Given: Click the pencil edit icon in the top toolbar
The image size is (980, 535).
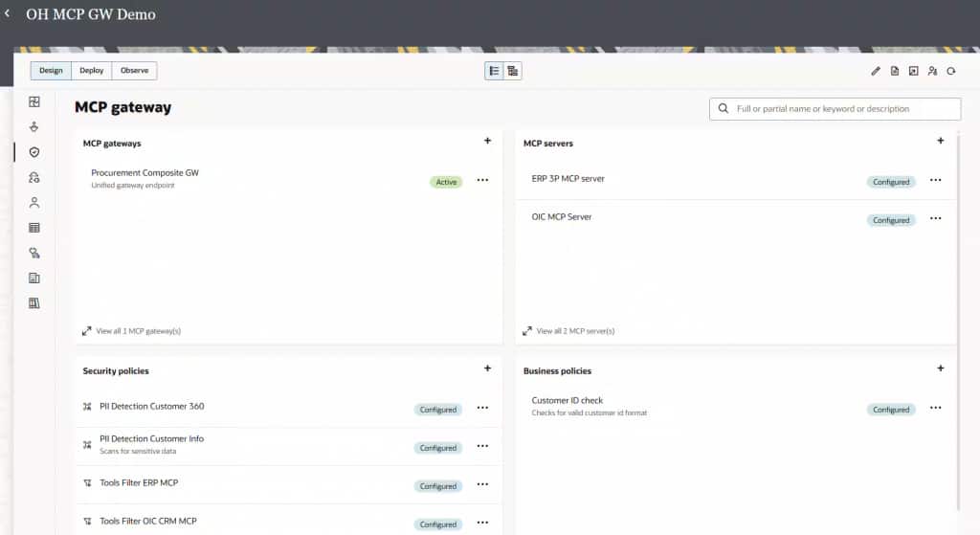Looking at the screenshot, I should tap(876, 71).
